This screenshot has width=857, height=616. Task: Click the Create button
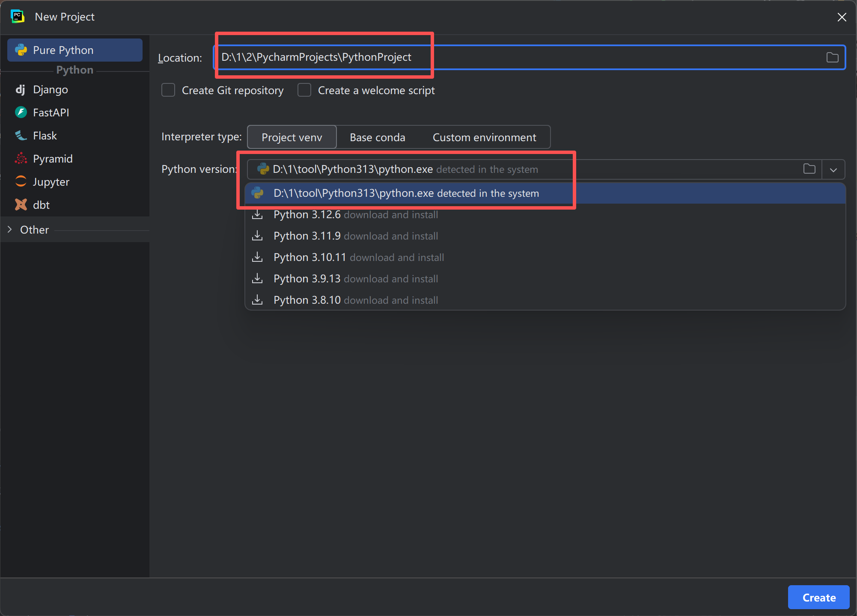[818, 597]
